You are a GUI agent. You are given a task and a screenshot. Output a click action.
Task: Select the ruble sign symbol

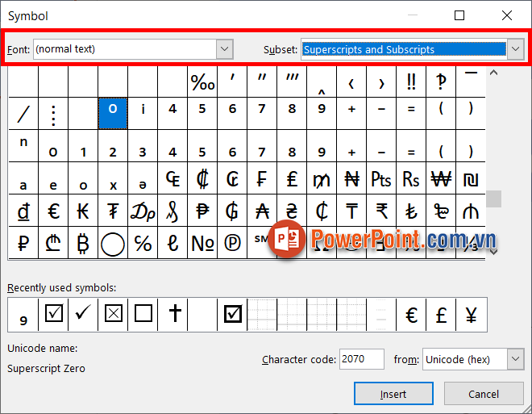tap(23, 242)
